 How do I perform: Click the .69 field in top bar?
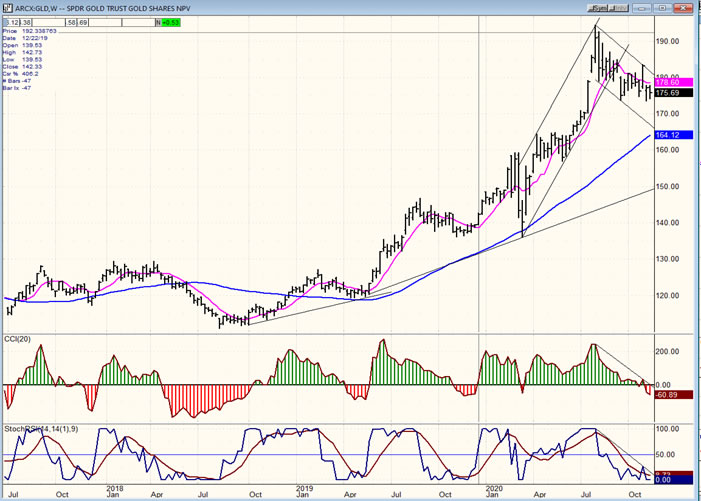click(x=85, y=21)
